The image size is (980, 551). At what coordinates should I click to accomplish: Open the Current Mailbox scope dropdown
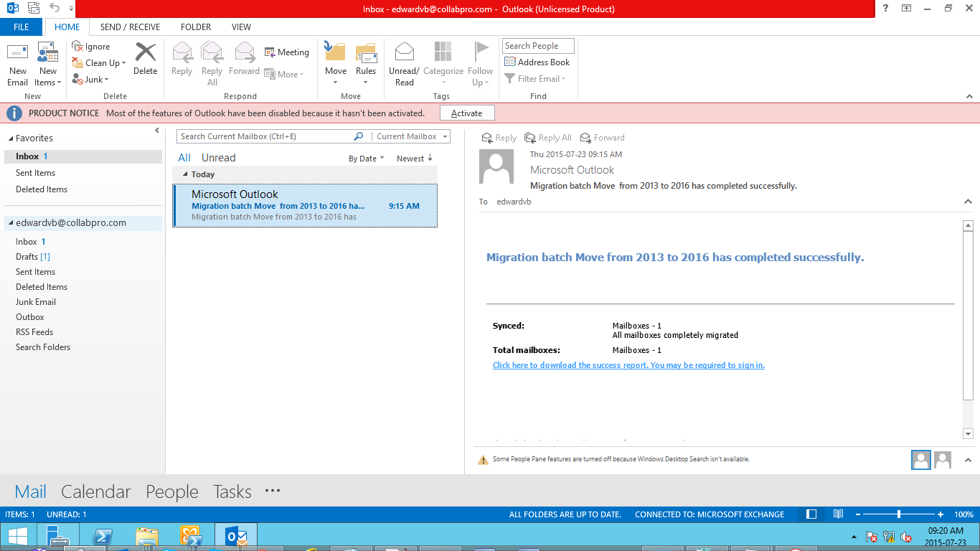(412, 136)
